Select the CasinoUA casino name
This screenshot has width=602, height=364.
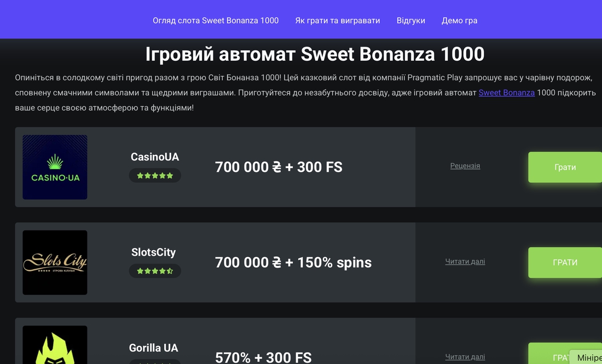point(155,157)
